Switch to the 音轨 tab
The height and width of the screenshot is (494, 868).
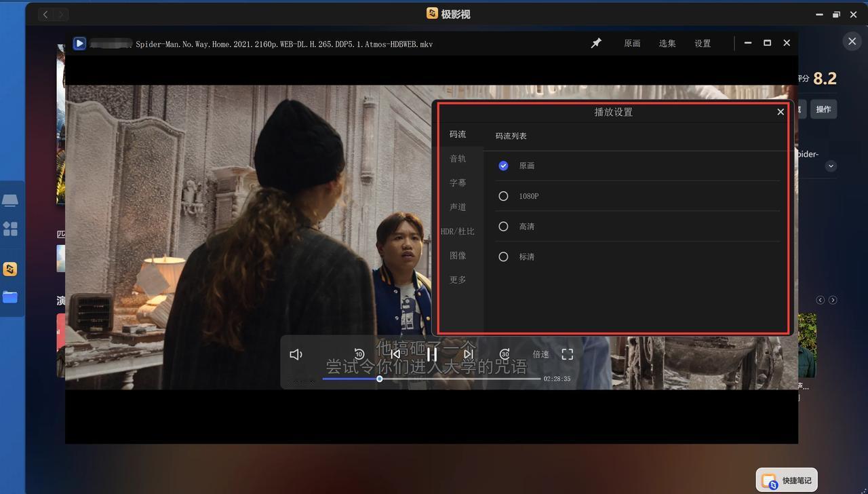tap(458, 159)
